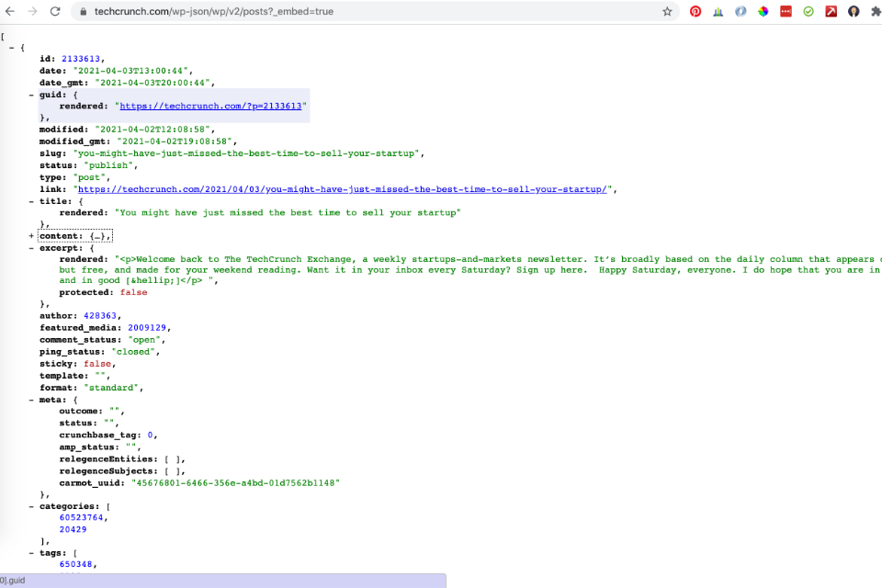Open the blue swirl extension icon
Viewport: 882px width, 588px height.
pyautogui.click(x=741, y=11)
